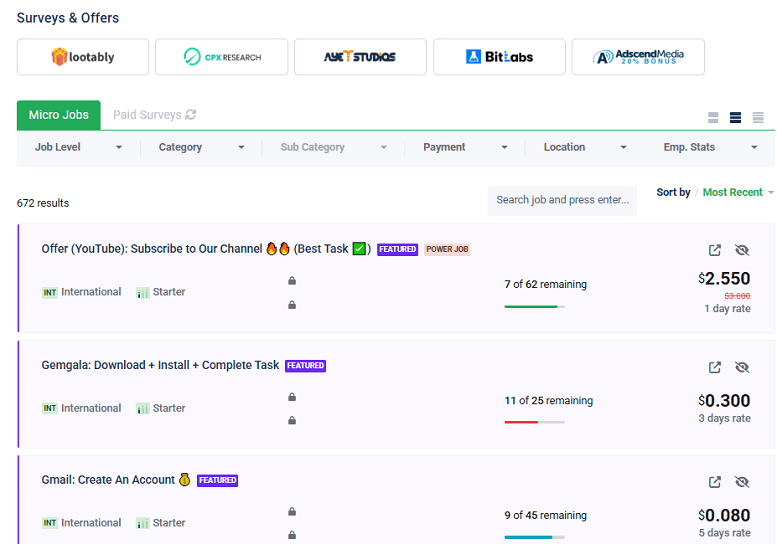Select the dense list view icon
Screen dimensions: 777x544
758,118
